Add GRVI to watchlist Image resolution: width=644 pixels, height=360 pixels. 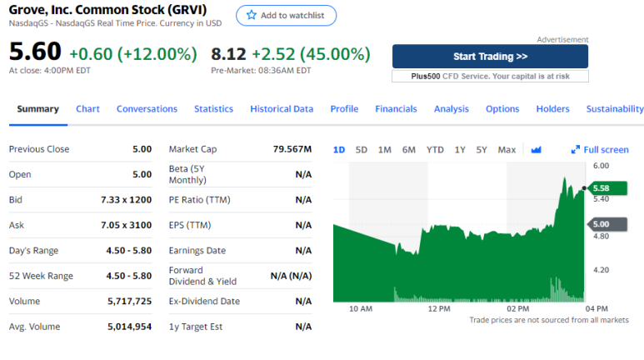[x=287, y=15]
